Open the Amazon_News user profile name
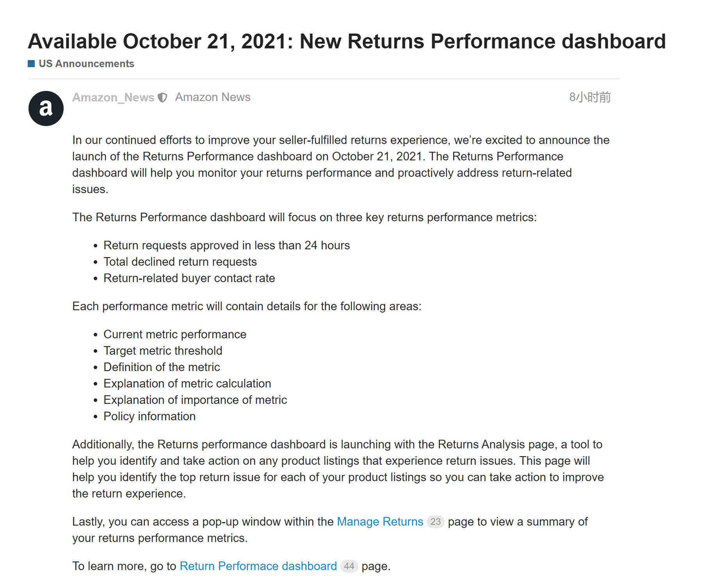The width and height of the screenshot is (728, 581). pos(113,97)
